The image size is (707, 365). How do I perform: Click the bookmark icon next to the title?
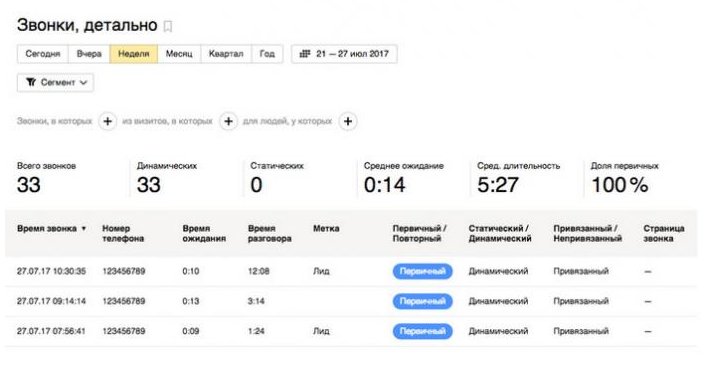pyautogui.click(x=168, y=27)
